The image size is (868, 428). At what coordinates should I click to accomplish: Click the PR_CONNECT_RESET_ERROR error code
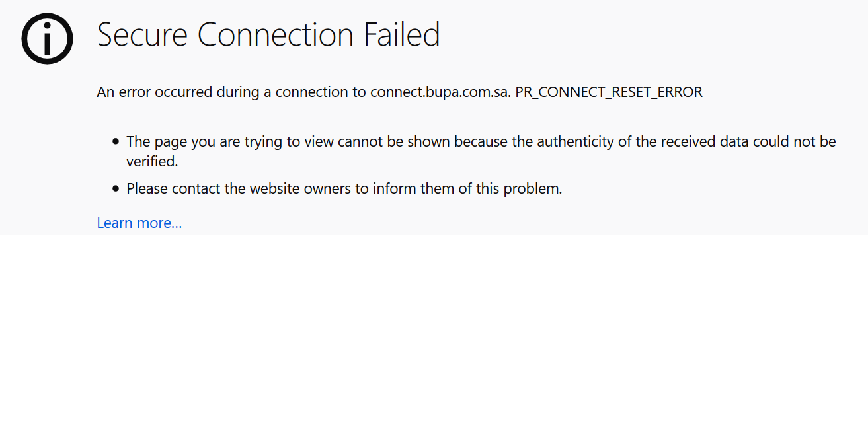(x=608, y=92)
